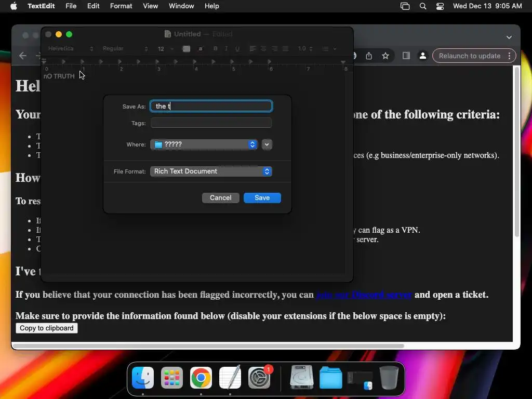Screen dimensions: 532x399
Task: Click the browser vertical scrollbar
Action: point(517,151)
